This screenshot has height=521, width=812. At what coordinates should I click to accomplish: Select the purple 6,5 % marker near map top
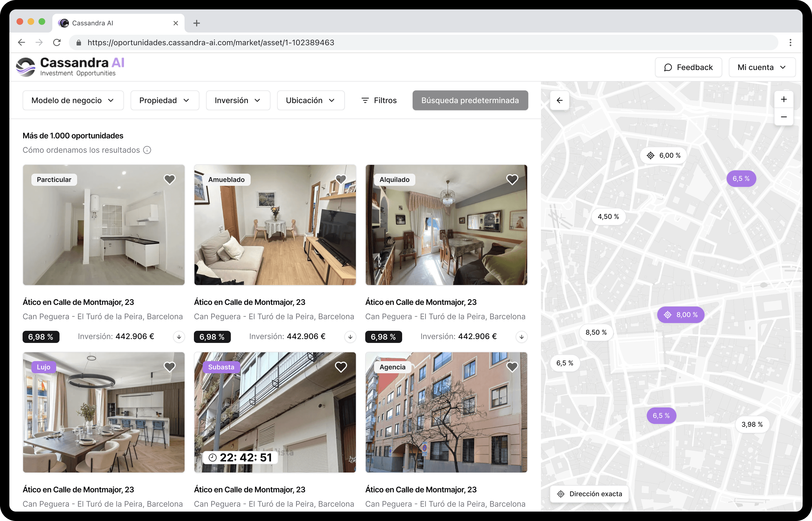tap(741, 179)
